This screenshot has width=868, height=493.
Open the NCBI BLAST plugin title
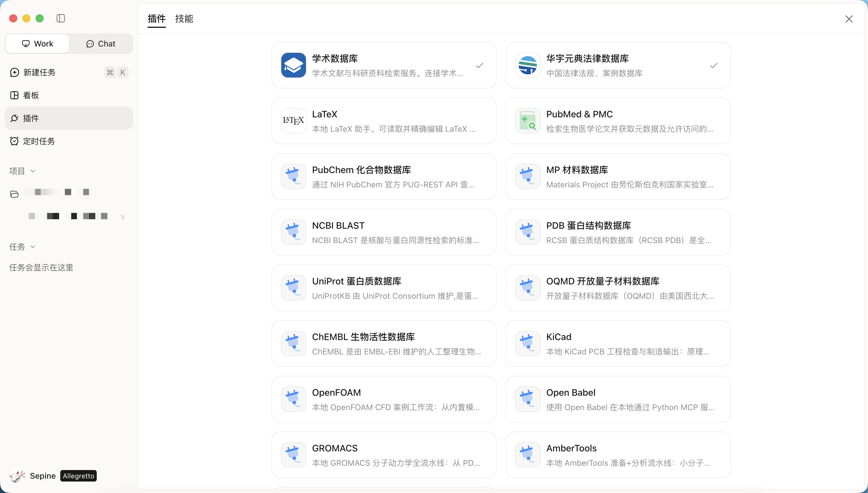tap(338, 226)
